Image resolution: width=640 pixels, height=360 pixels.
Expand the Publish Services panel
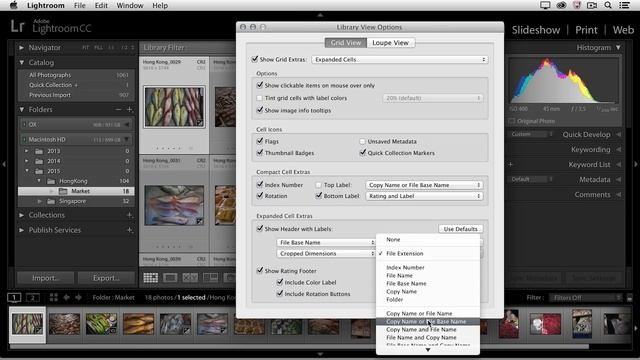pyautogui.click(x=21, y=230)
